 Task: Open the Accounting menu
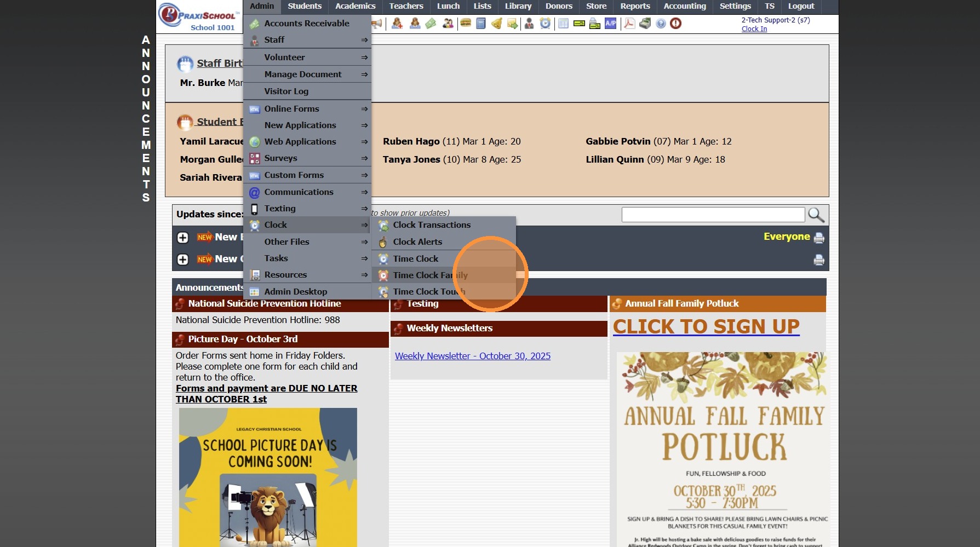tap(685, 6)
